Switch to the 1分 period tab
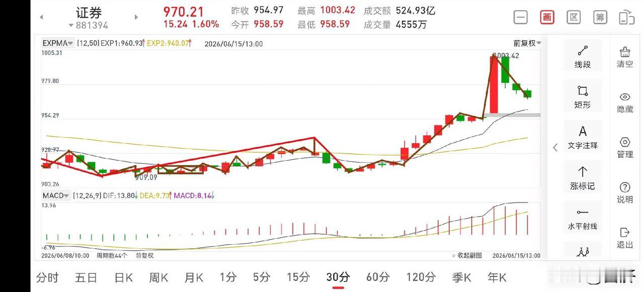The width and height of the screenshot is (644, 292). 228,277
